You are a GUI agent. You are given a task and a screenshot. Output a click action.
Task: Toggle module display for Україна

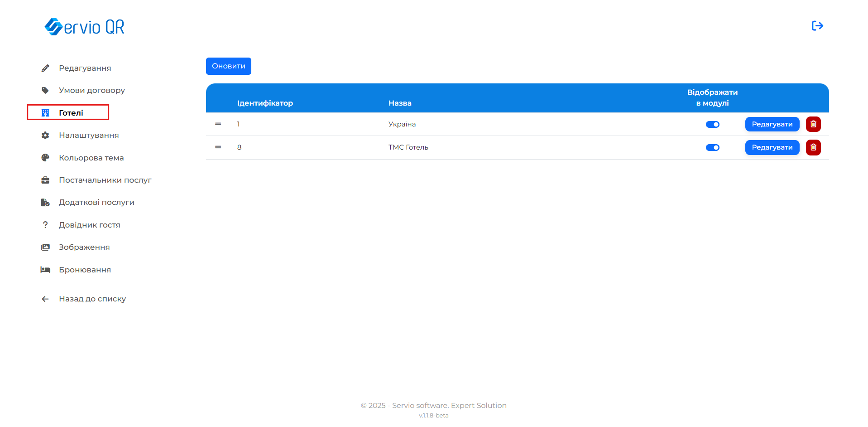click(x=712, y=125)
